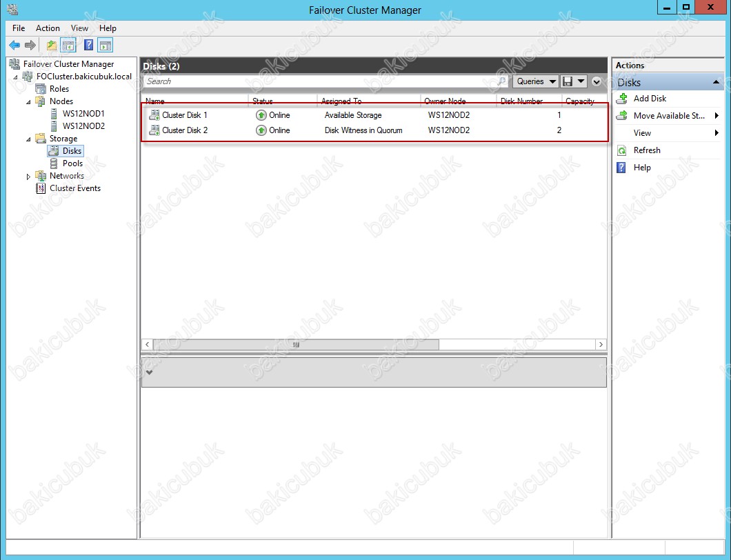This screenshot has height=560, width=731.
Task: Open the File menu
Action: 19,28
